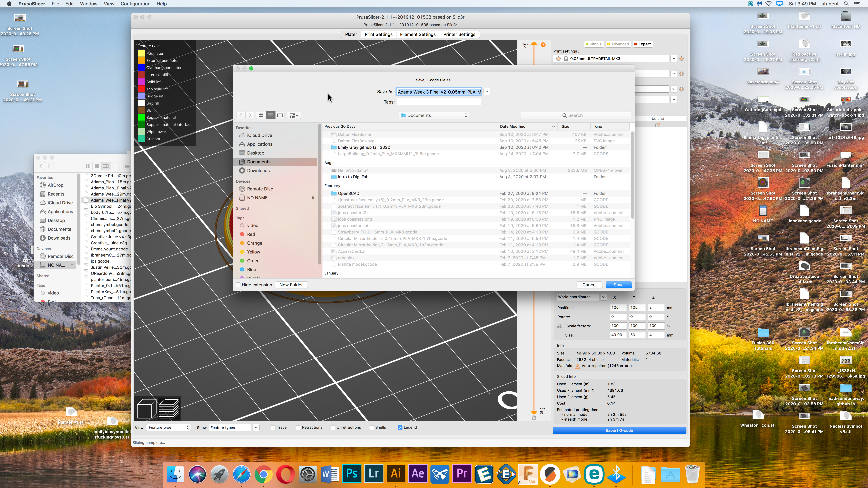Open the item grouping options in save dialog
Screen dimensions: 868x488
294,115
